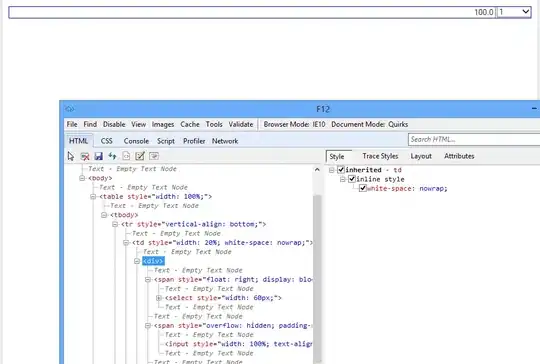Click the F12 window icon in title bar
This screenshot has height=364, width=540.
click(x=70, y=109)
